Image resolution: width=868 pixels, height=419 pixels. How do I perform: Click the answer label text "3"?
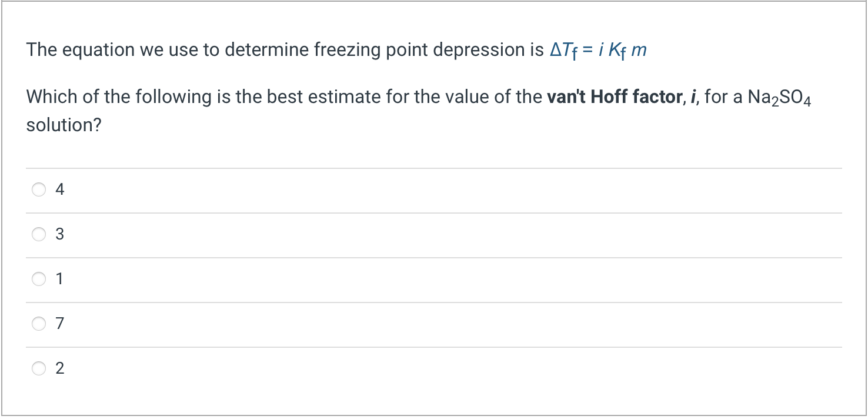coord(59,234)
